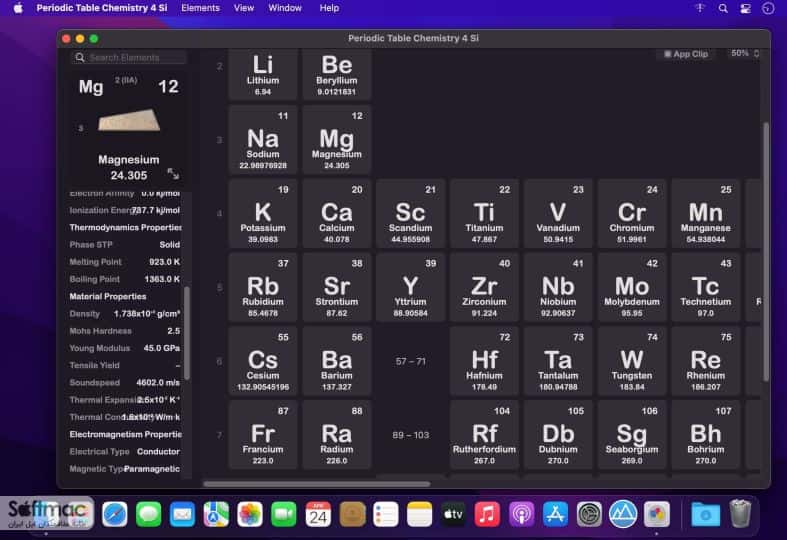Open Photos from the Dock
This screenshot has height=540, width=787.
pos(250,514)
